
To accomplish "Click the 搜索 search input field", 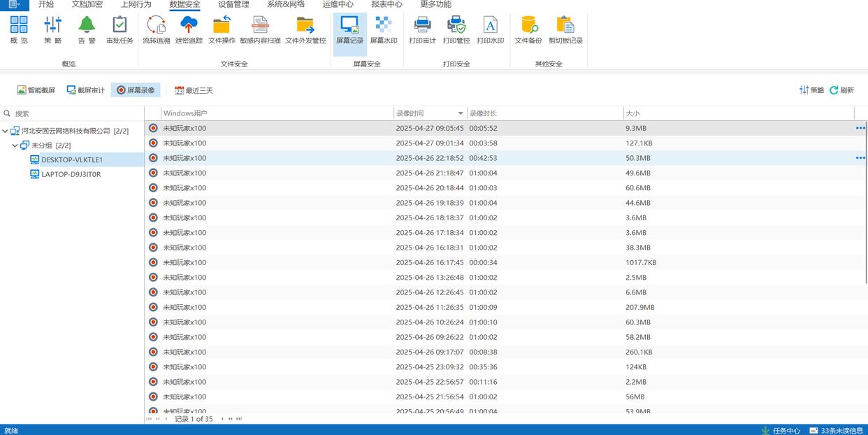I will tap(77, 113).
